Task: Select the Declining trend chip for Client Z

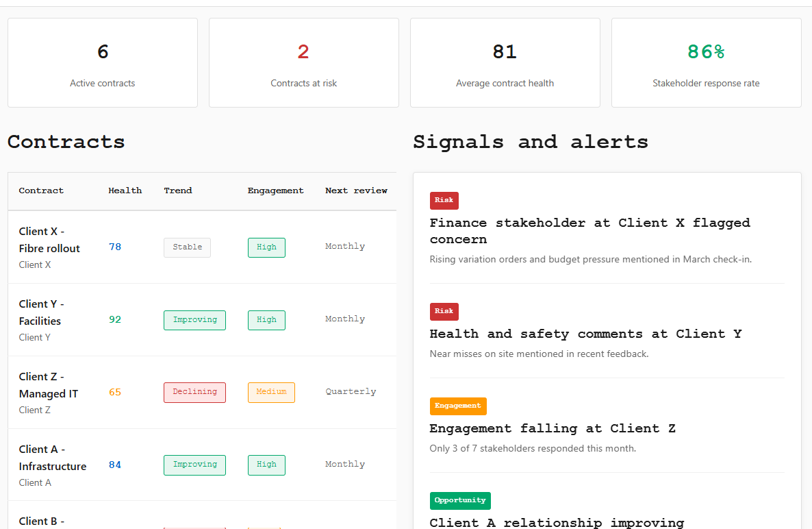Action: 194,392
